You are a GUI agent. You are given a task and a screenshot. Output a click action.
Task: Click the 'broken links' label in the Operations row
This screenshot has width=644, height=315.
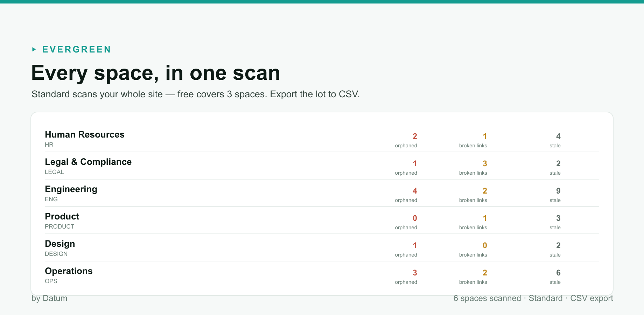point(473,282)
